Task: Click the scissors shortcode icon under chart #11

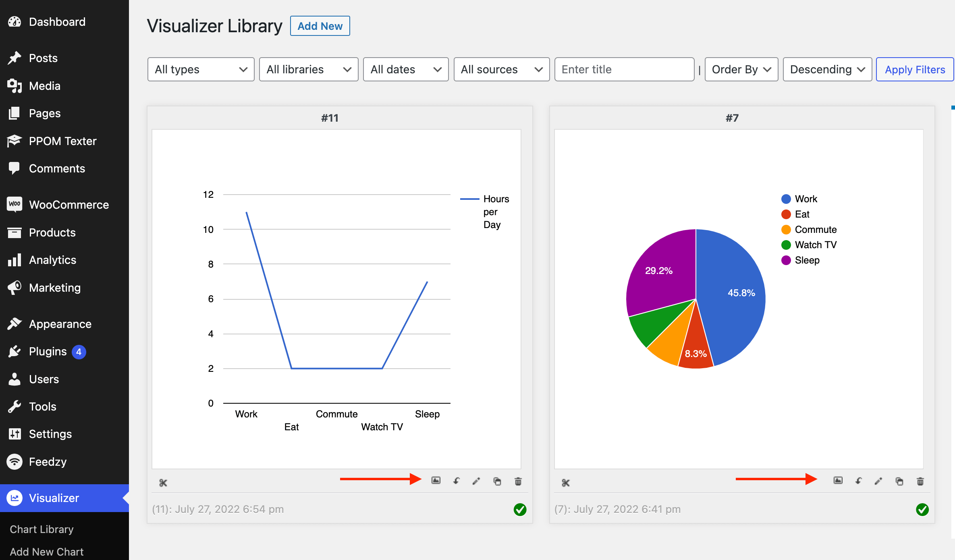Action: tap(163, 483)
